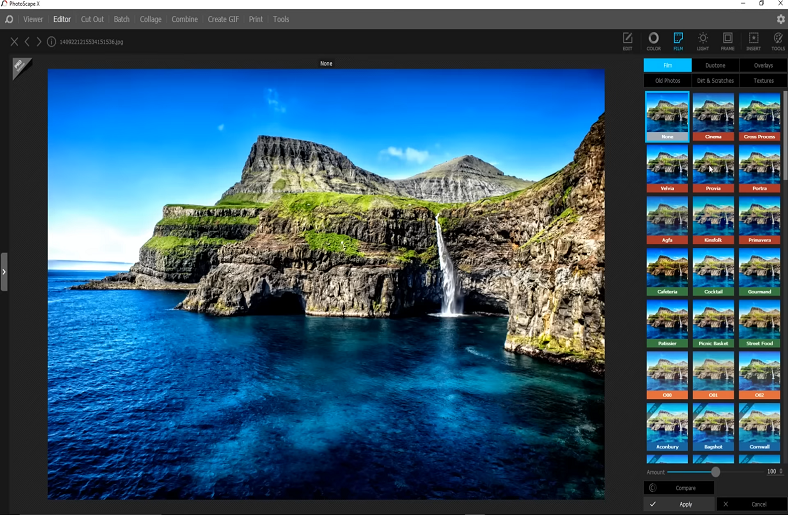
Task: Show image info icon beside filename
Action: point(51,42)
